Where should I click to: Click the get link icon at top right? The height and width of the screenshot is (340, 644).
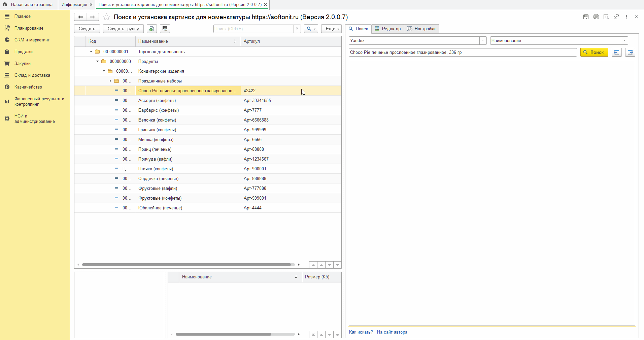pos(616,17)
